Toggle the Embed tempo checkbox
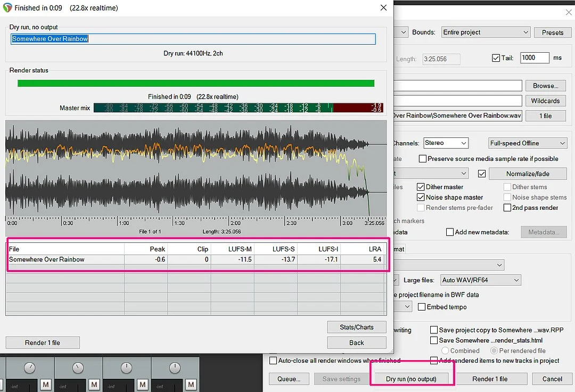This screenshot has width=575, height=392. [x=422, y=307]
